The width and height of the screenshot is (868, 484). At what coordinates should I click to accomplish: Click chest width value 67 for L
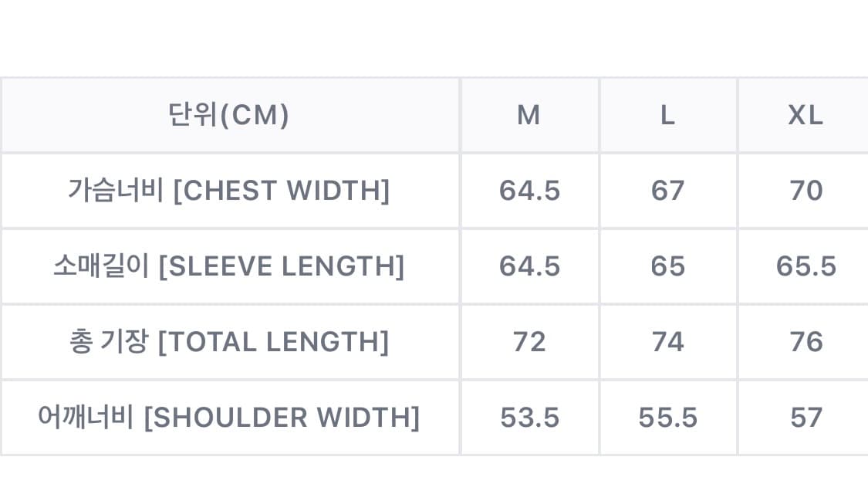coord(668,190)
